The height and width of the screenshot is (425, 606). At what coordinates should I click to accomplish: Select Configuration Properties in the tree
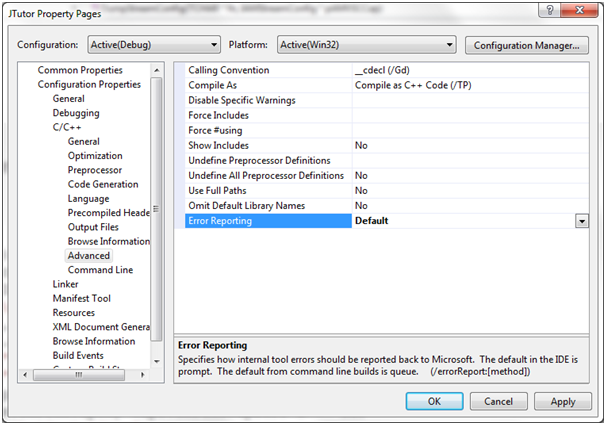[x=89, y=84]
